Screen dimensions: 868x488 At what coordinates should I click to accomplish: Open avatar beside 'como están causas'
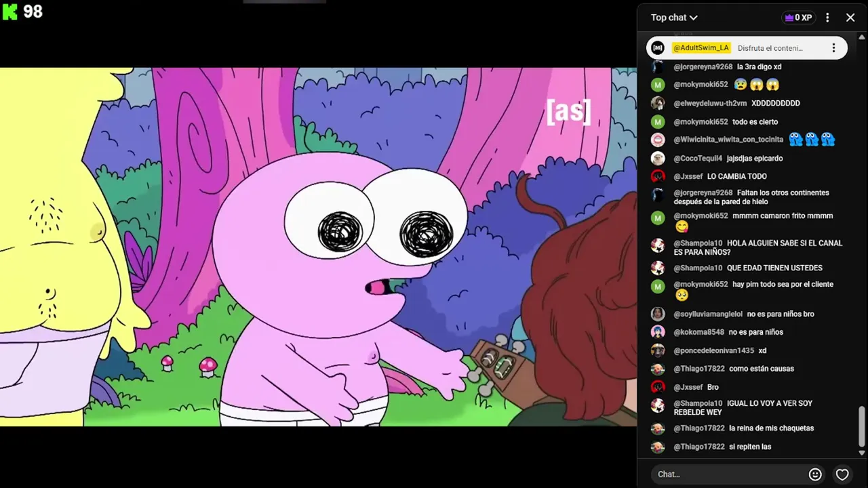tap(658, 369)
